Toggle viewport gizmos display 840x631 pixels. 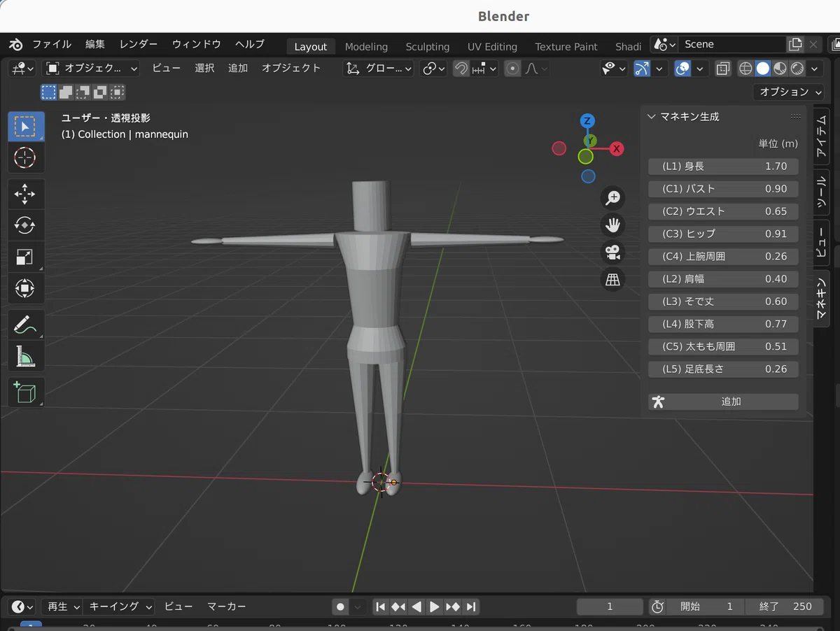(642, 69)
